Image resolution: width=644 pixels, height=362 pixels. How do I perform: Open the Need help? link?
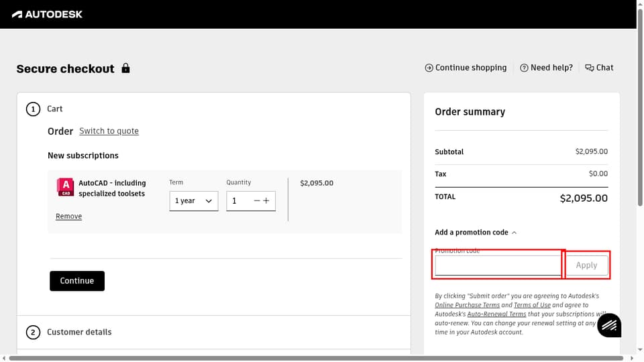546,68
